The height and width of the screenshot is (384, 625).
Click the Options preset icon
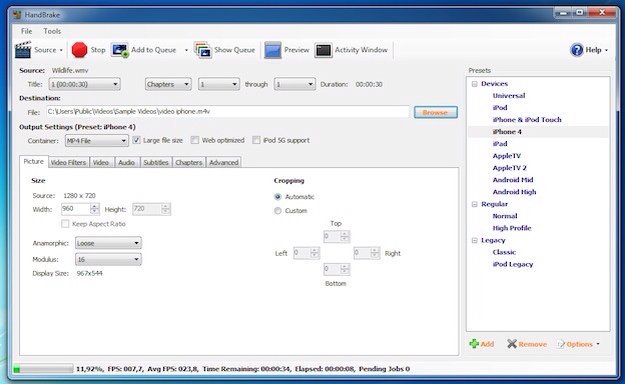(561, 344)
